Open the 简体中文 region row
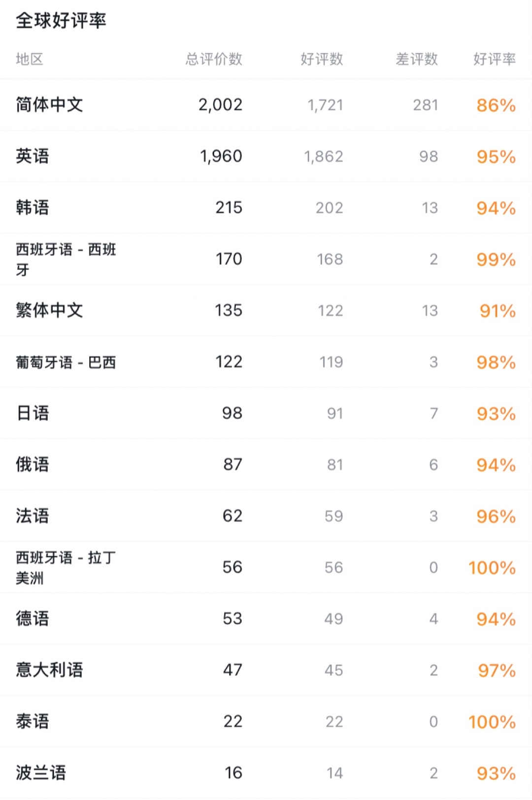 coord(49,105)
